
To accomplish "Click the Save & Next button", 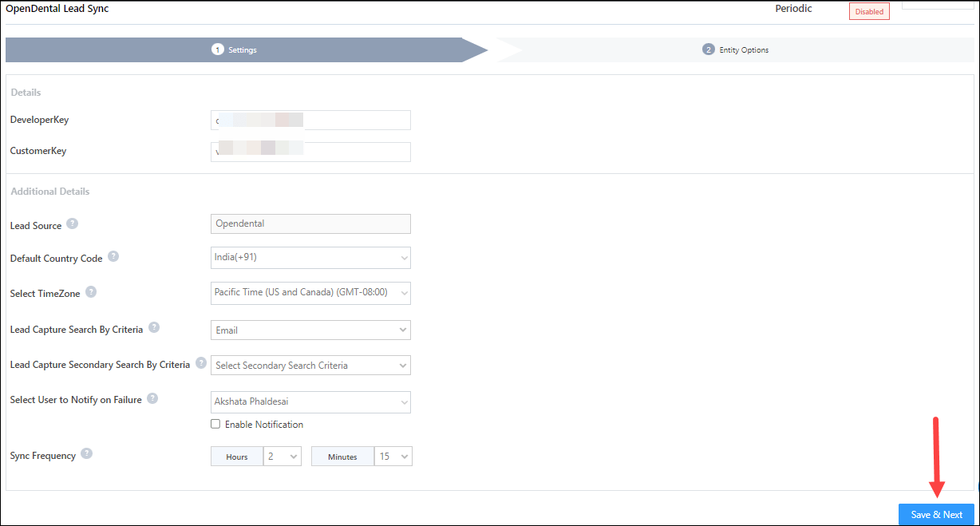I will click(x=936, y=515).
